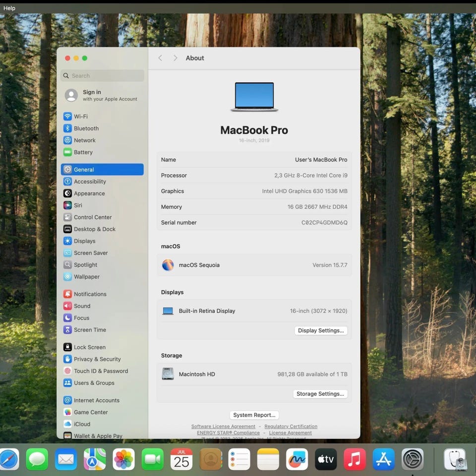
Task: Select Control Center in the sidebar
Action: [x=102, y=217]
